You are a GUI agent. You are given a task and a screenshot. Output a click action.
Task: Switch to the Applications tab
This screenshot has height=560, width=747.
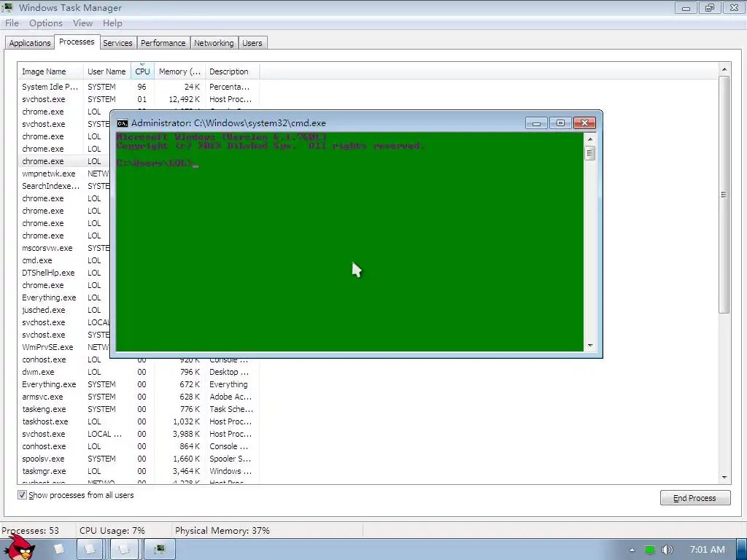pos(29,43)
